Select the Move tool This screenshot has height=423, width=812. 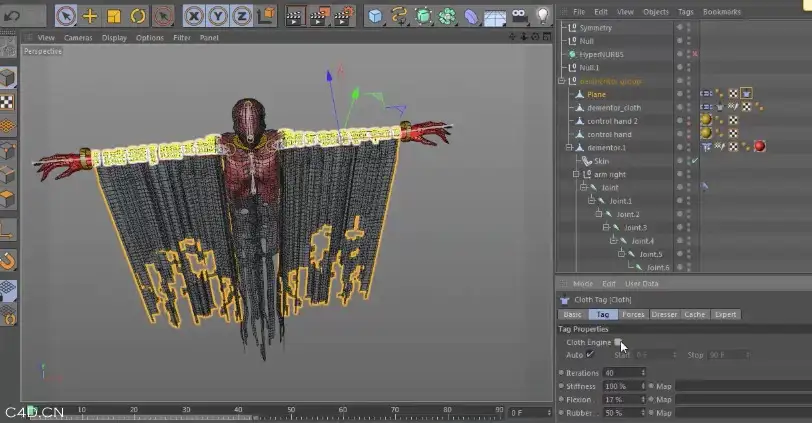coord(90,16)
